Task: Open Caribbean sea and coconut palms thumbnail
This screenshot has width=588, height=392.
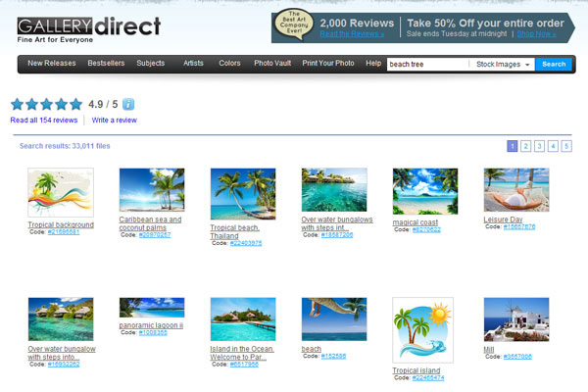Action: click(152, 190)
